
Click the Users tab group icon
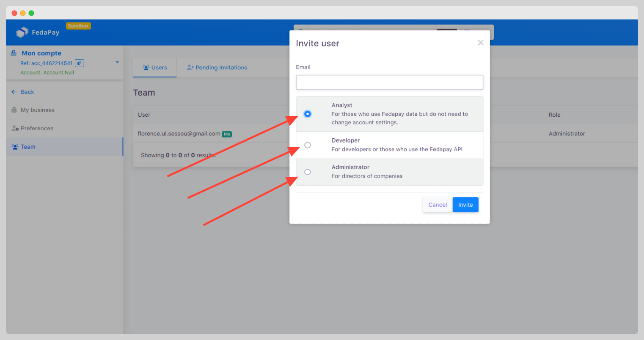point(146,68)
